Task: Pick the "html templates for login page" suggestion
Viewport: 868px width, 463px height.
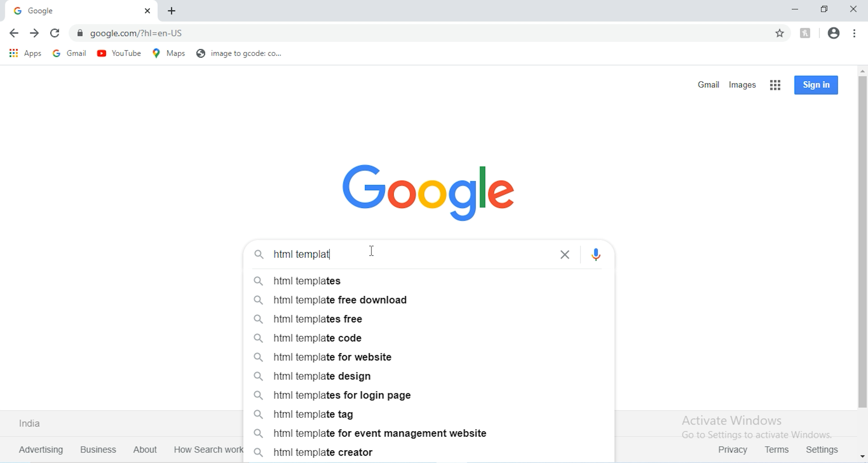Action: (342, 396)
